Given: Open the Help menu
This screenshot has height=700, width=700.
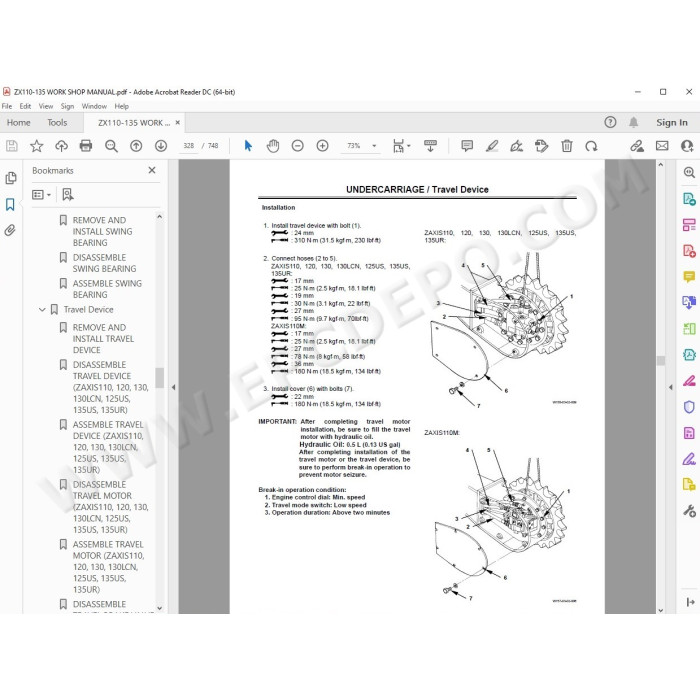Looking at the screenshot, I should coord(121,106).
